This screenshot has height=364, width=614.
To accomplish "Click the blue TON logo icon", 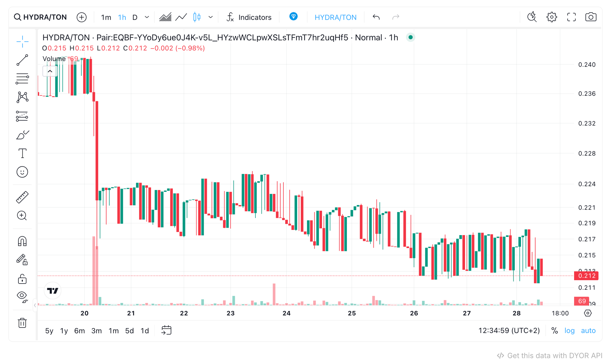I will click(x=293, y=16).
